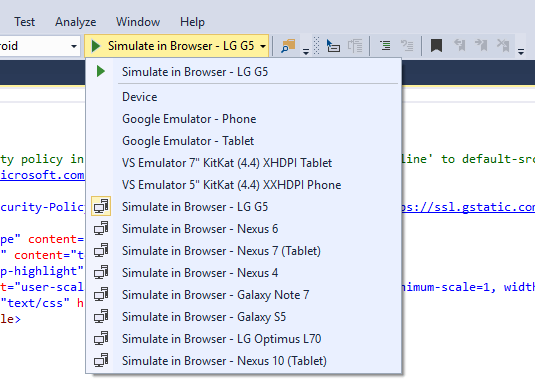Select VS Emulator 5" KitKat XXHDPI Phone
Screen dimensions: 536x380
(x=243, y=185)
